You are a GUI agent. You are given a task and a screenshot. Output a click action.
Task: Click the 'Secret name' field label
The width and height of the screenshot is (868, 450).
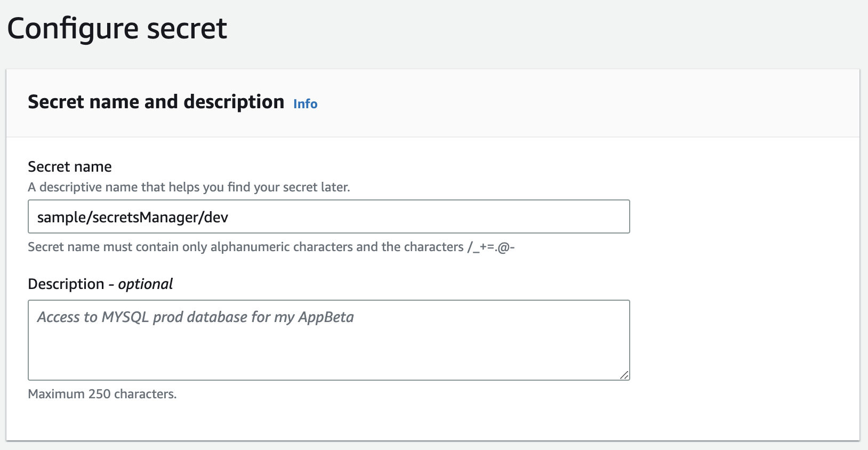70,167
